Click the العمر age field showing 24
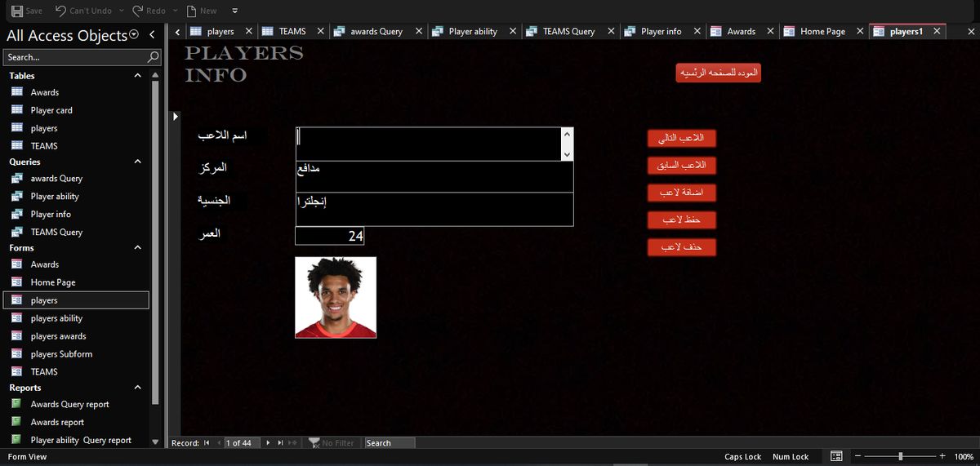 tap(329, 236)
